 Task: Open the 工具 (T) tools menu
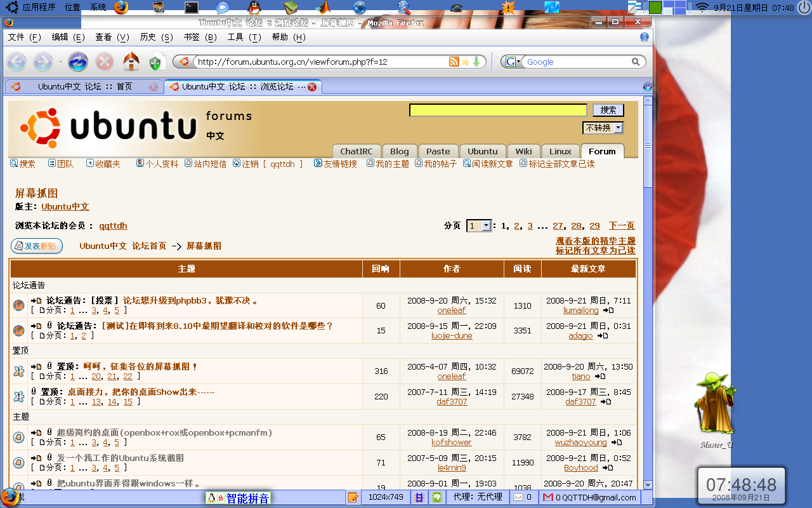(x=244, y=37)
